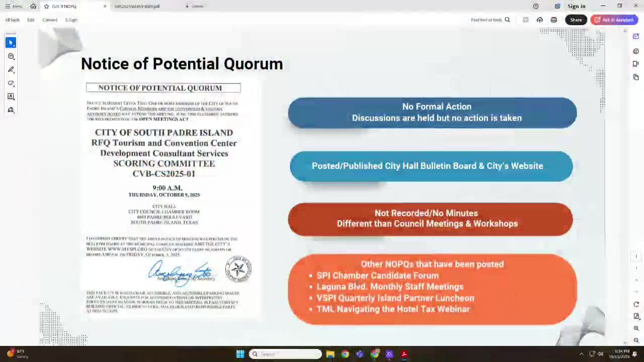The width and height of the screenshot is (644, 362).
Task: Click Find text or tools search field
Action: coord(491,20)
